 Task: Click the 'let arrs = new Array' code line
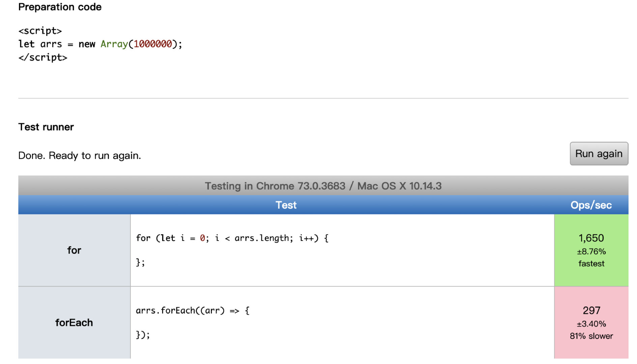pos(100,44)
